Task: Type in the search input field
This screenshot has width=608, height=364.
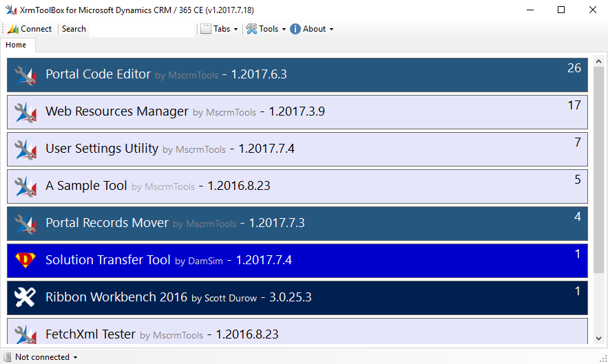Action: tap(142, 29)
